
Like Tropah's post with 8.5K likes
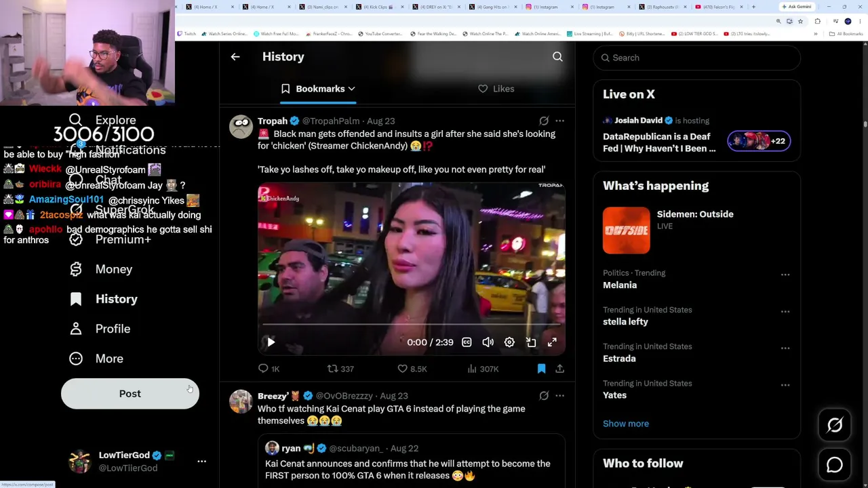[x=412, y=369]
